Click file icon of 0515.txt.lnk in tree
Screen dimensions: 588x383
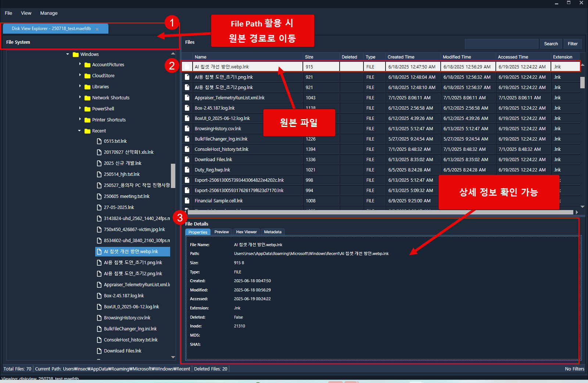coord(99,141)
